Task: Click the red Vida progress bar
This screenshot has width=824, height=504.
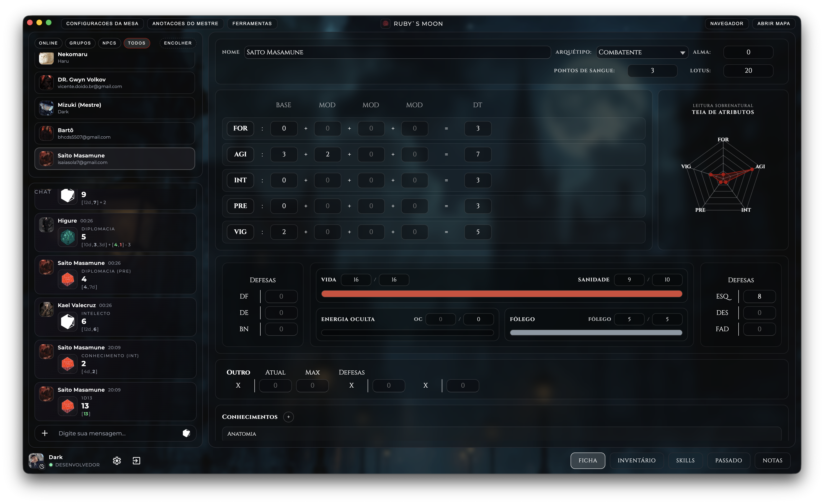Action: [501, 294]
